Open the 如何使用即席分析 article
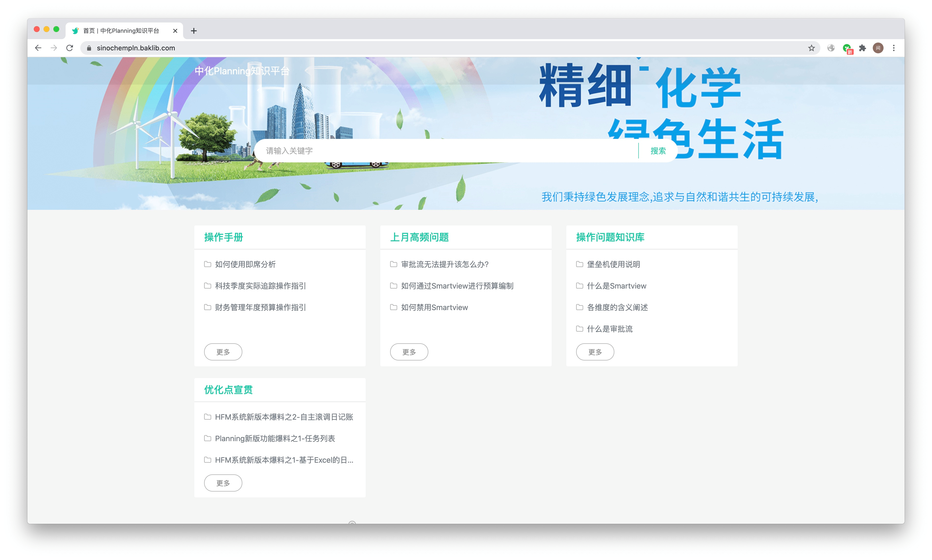 pyautogui.click(x=245, y=264)
